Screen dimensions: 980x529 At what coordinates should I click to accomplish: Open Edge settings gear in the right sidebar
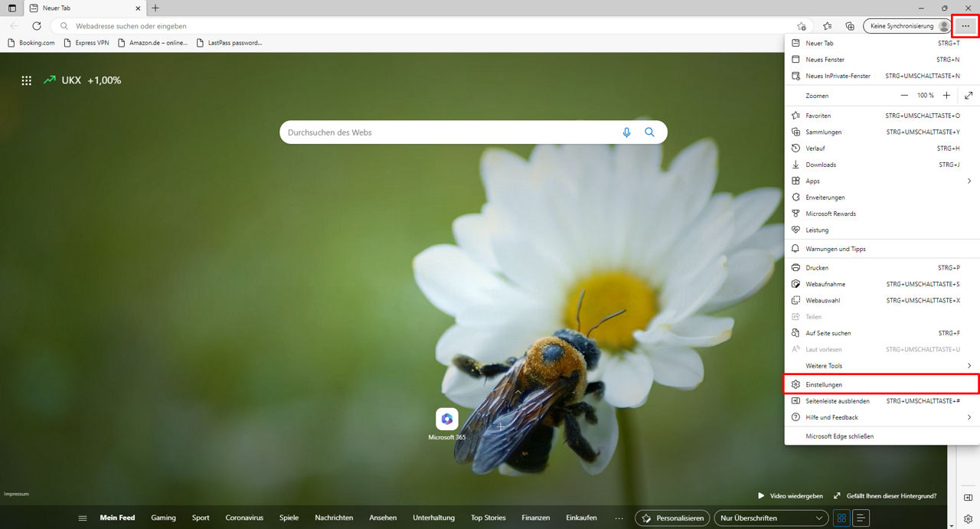967,518
